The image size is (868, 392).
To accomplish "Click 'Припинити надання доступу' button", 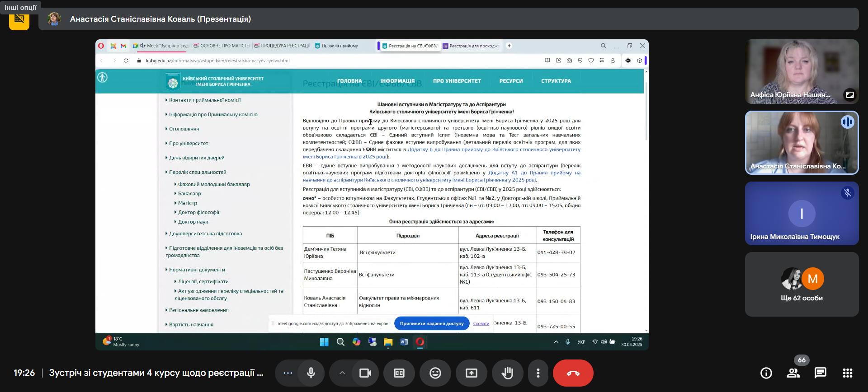I will pyautogui.click(x=432, y=323).
